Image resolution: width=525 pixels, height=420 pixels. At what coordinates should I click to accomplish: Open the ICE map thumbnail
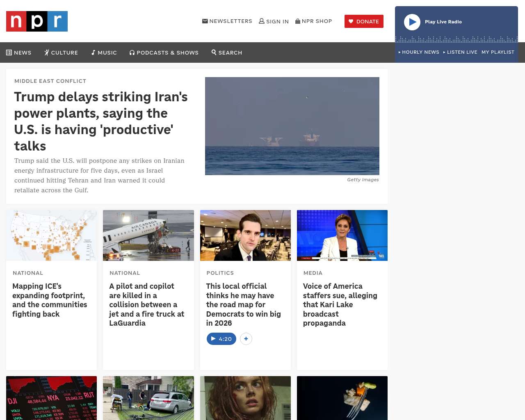click(x=52, y=235)
